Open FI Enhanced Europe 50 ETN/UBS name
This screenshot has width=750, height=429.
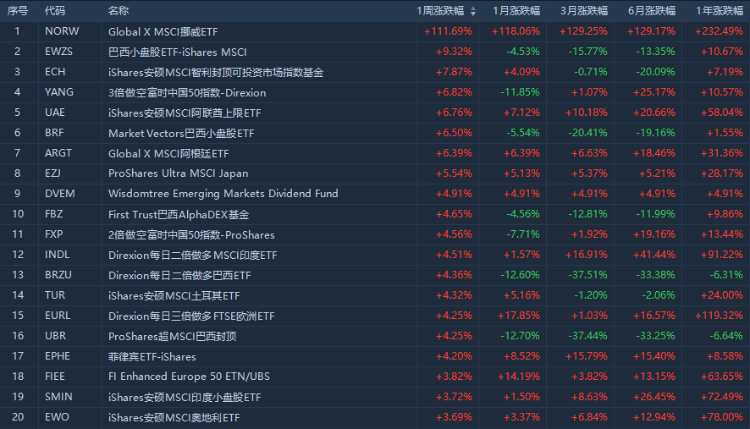coord(189,377)
